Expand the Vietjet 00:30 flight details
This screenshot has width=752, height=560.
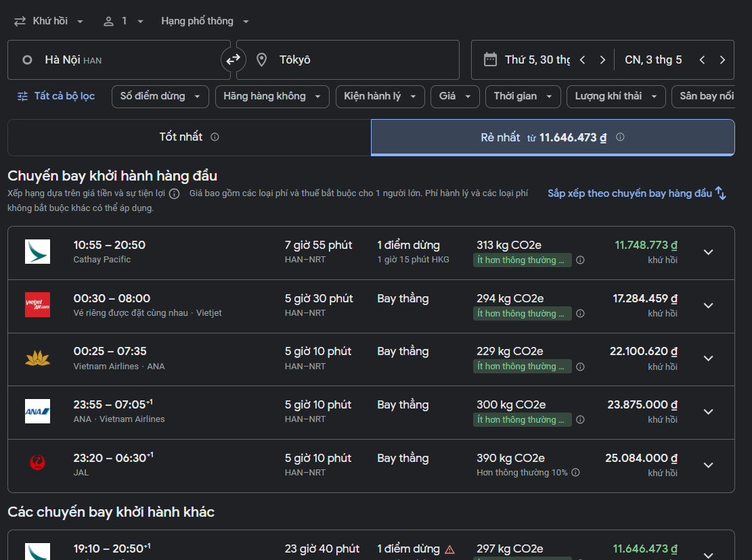coord(708,306)
